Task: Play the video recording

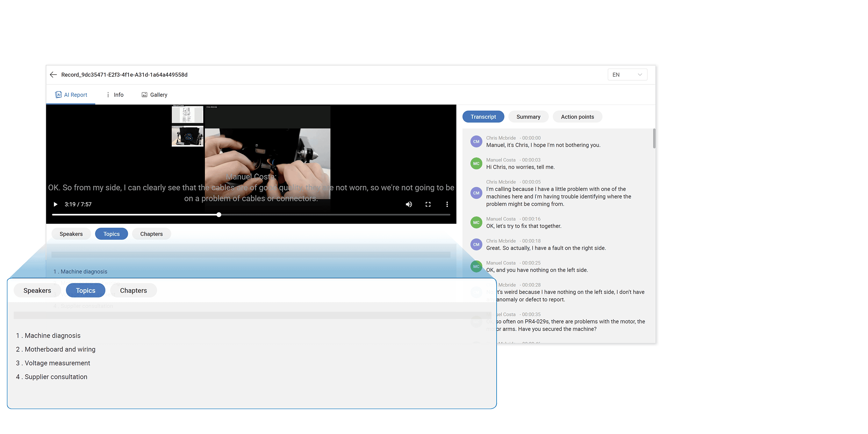Action: point(56,204)
